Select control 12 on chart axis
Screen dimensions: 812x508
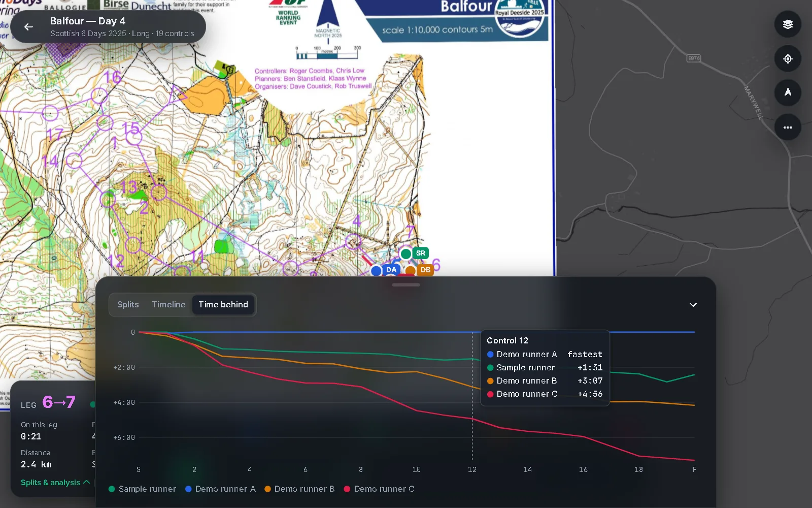coord(472,470)
